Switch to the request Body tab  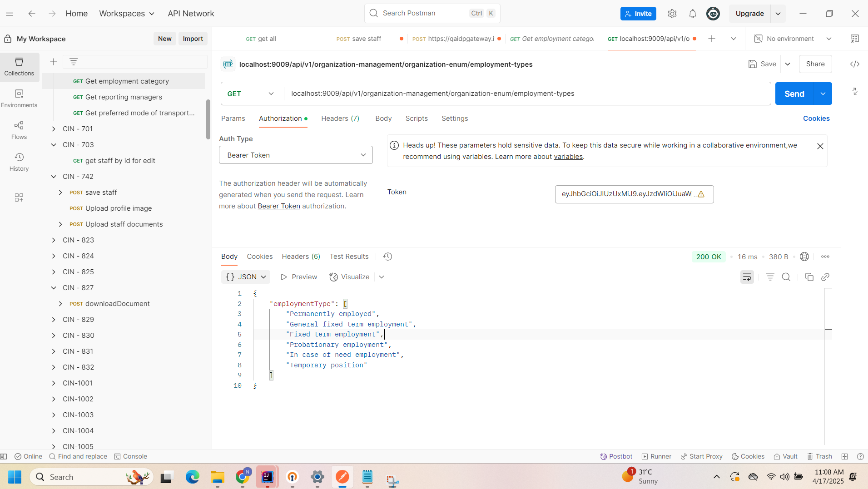pos(383,119)
